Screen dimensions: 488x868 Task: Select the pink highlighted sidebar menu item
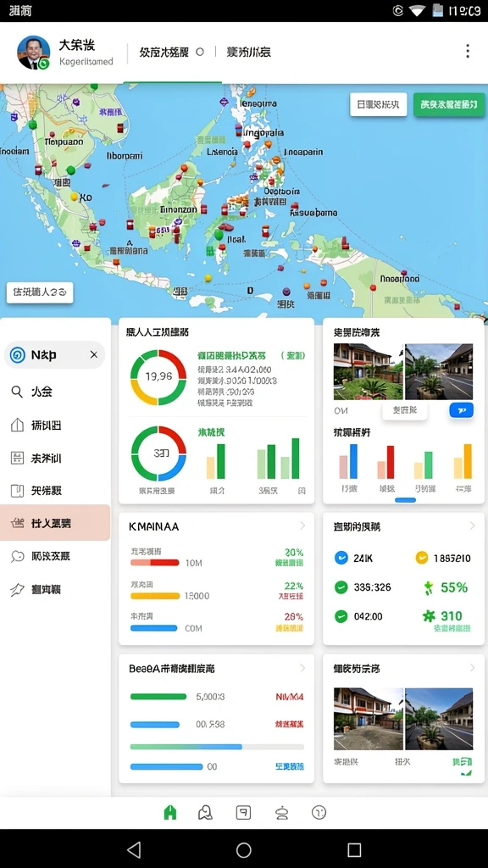tap(55, 522)
